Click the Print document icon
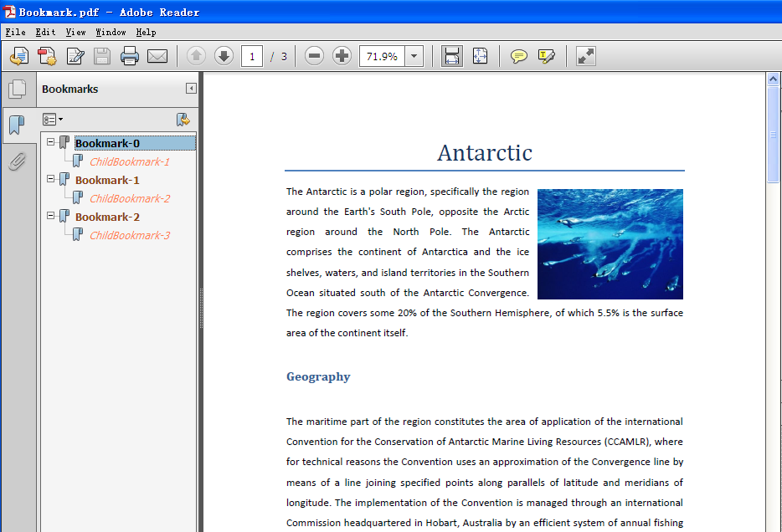This screenshot has height=532, width=782. 130,55
